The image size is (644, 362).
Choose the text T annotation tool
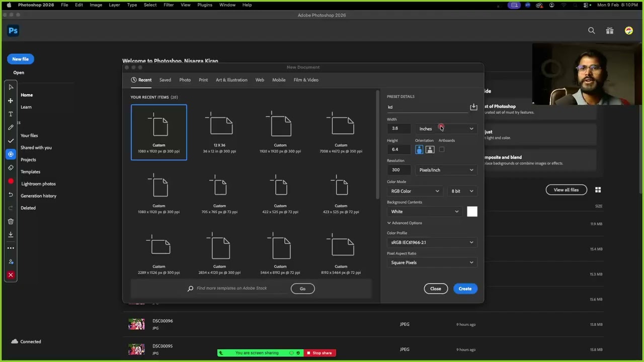coord(11,114)
